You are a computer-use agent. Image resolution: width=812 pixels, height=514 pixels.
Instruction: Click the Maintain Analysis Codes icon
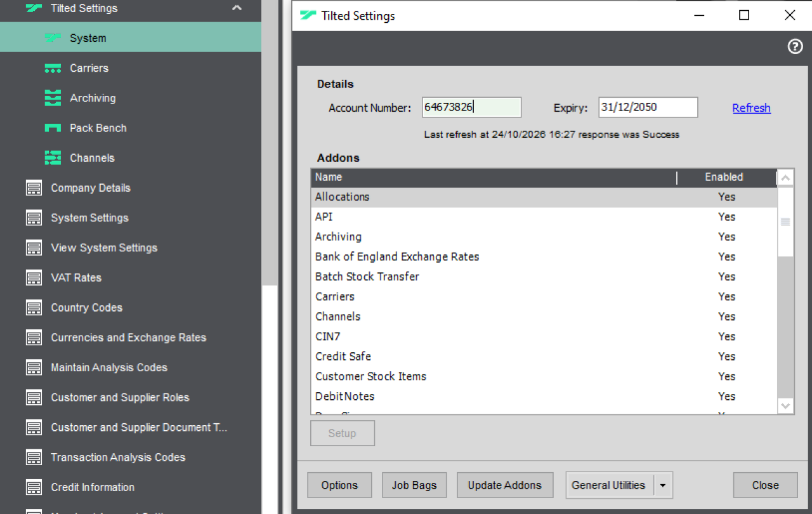tap(34, 367)
